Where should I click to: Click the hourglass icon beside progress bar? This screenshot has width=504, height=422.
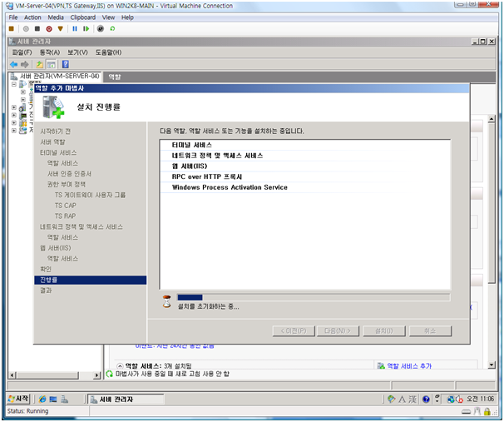pos(167,301)
